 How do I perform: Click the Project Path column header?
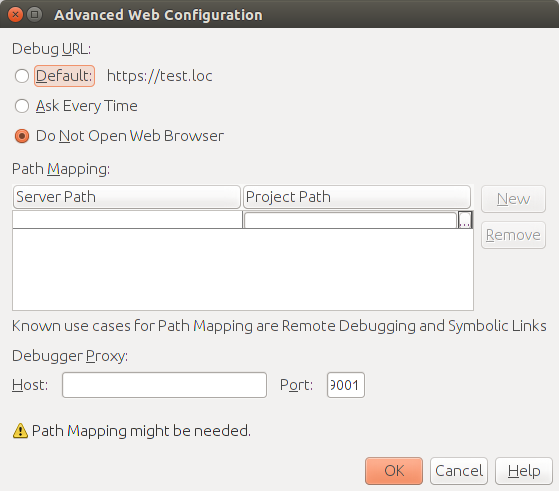tap(357, 197)
